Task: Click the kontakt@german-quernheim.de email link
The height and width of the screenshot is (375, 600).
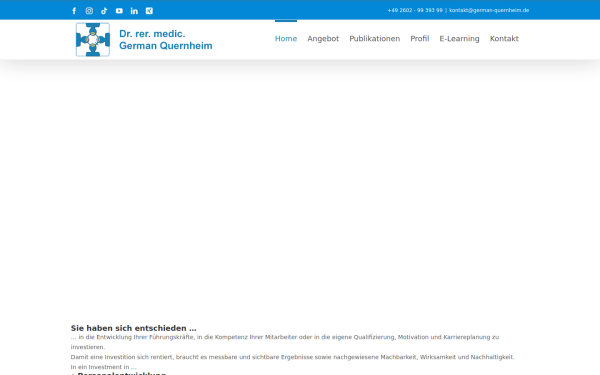Action: 489,10
